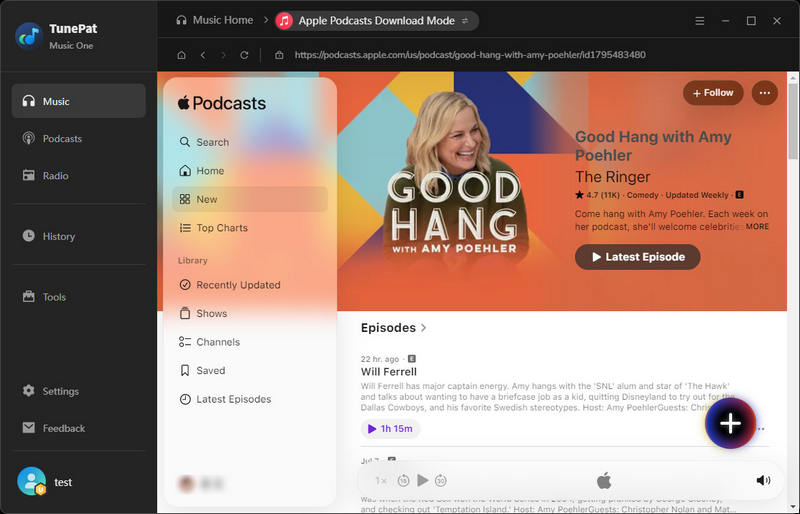800x514 pixels.
Task: Reload the page with the refresh icon
Action: [244, 55]
